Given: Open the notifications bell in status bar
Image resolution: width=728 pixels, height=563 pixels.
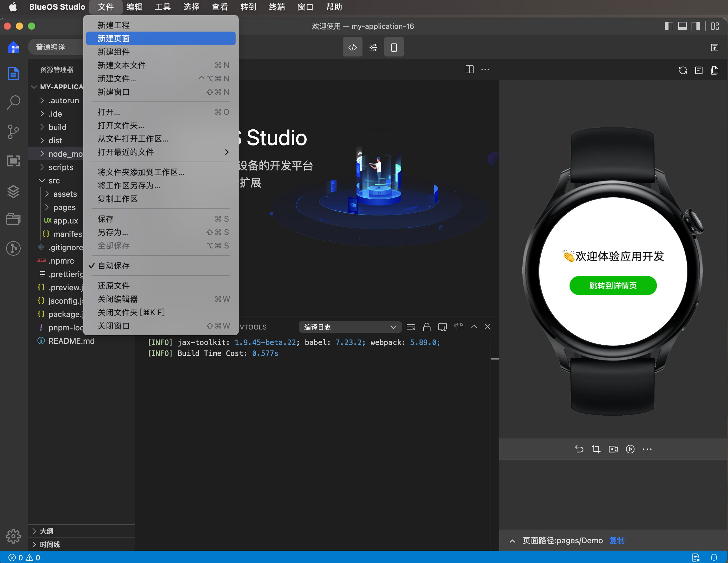Looking at the screenshot, I should (714, 557).
